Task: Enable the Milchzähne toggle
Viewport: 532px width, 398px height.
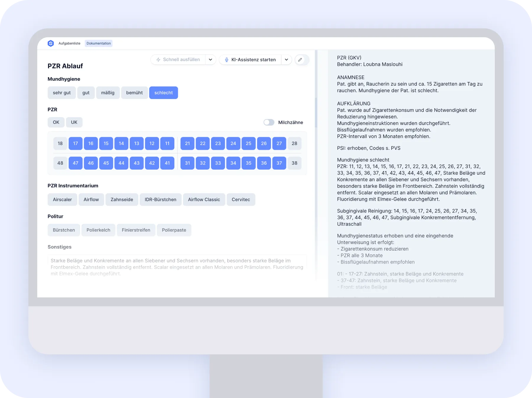Action: 269,122
